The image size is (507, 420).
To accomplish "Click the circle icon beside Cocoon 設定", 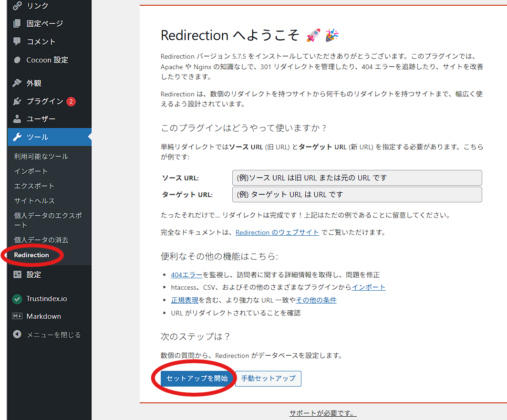I will [x=17, y=60].
